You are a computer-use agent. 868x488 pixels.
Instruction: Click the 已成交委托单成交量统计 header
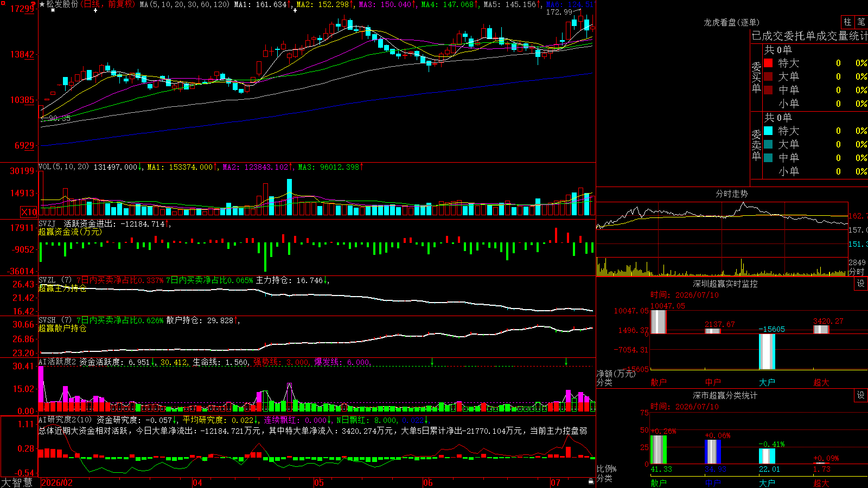pyautogui.click(x=809, y=36)
